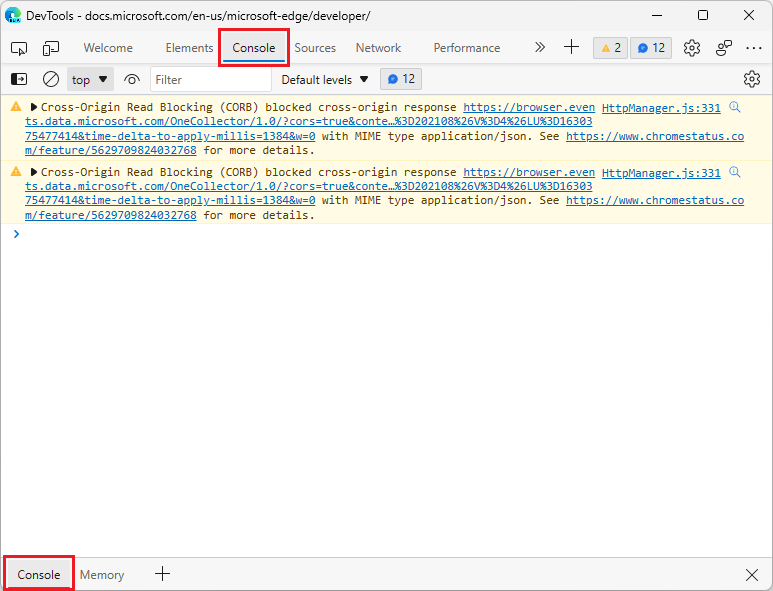The height and width of the screenshot is (591, 773).
Task: Click the second warning triangle icon
Action: click(x=16, y=172)
